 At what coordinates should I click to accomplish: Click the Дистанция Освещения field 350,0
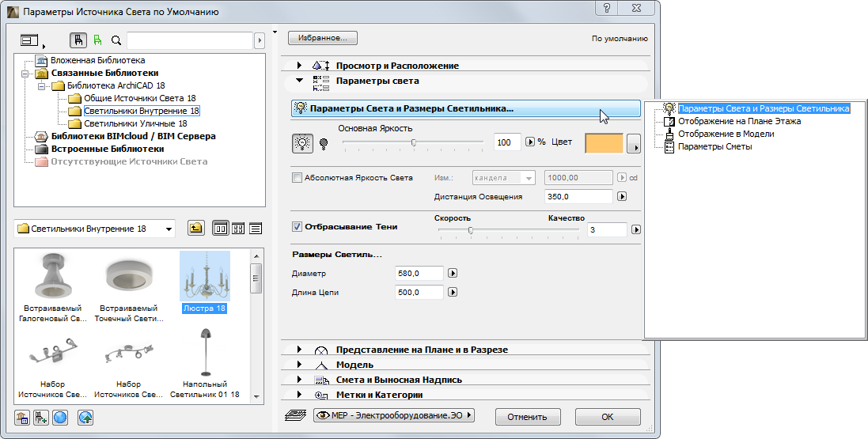[578, 196]
